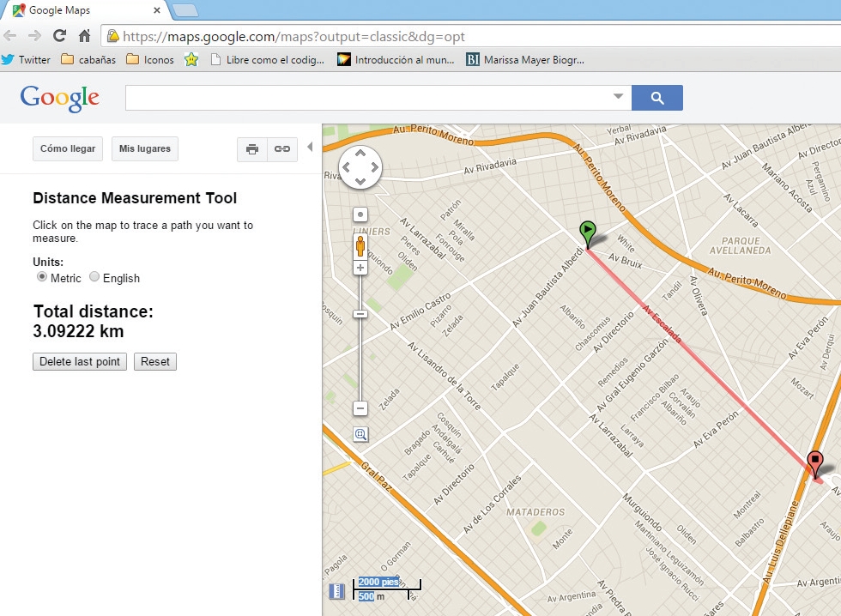
Task: Pan the map up
Action: pos(360,154)
